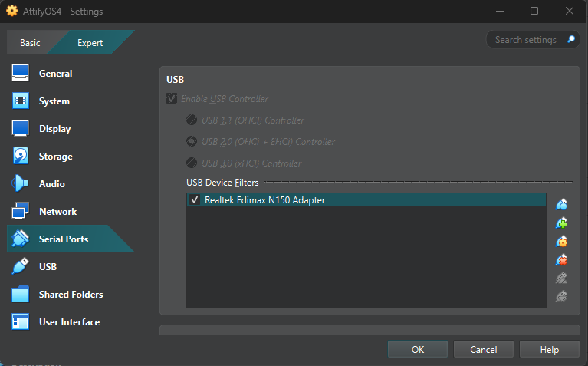
Task: Switch to the Expert tab
Action: click(x=90, y=43)
